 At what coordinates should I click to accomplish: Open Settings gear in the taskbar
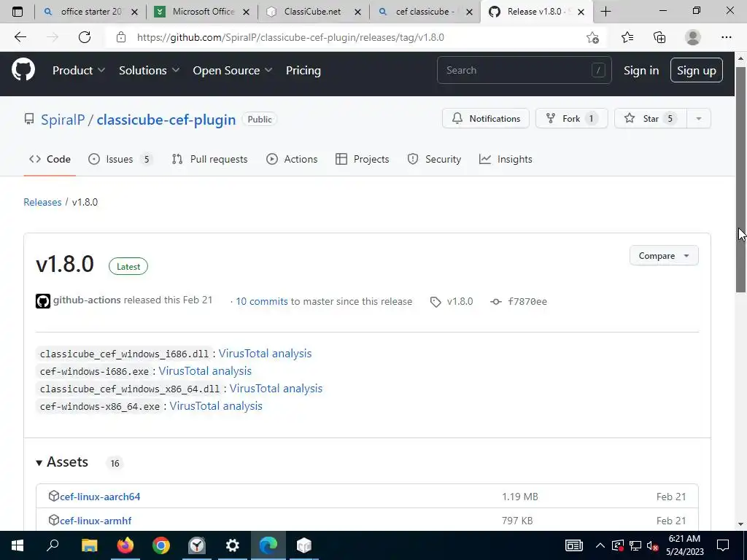point(233,545)
